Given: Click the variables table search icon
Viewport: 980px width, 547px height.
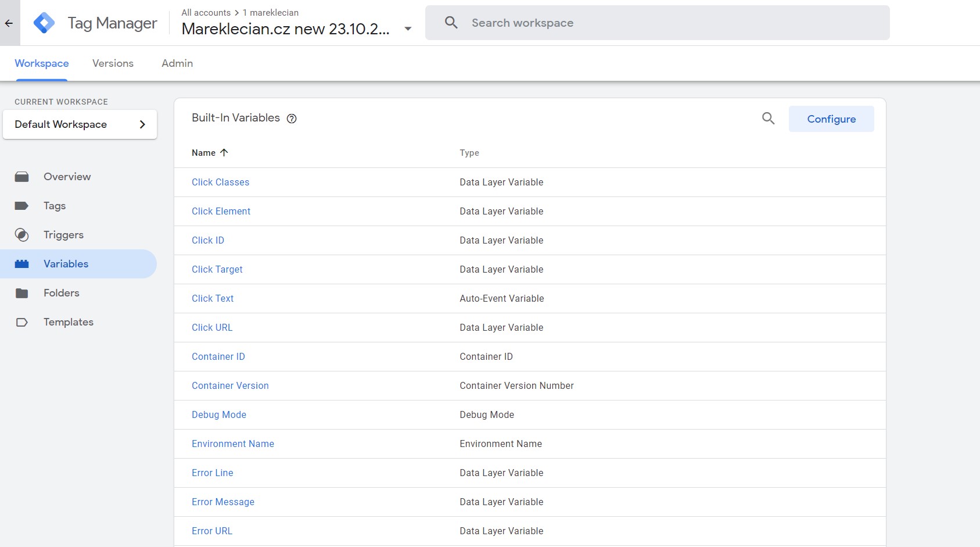Looking at the screenshot, I should pyautogui.click(x=768, y=119).
